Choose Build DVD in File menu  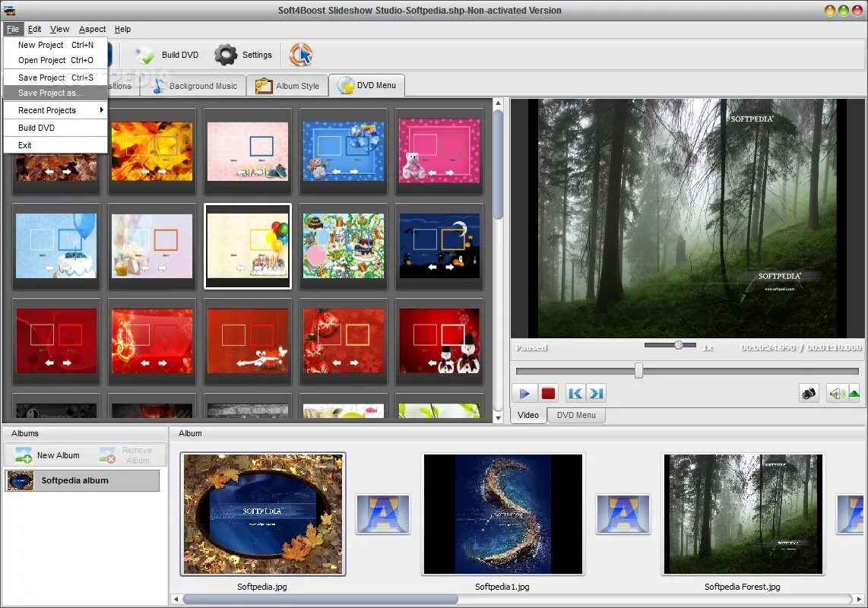point(55,128)
